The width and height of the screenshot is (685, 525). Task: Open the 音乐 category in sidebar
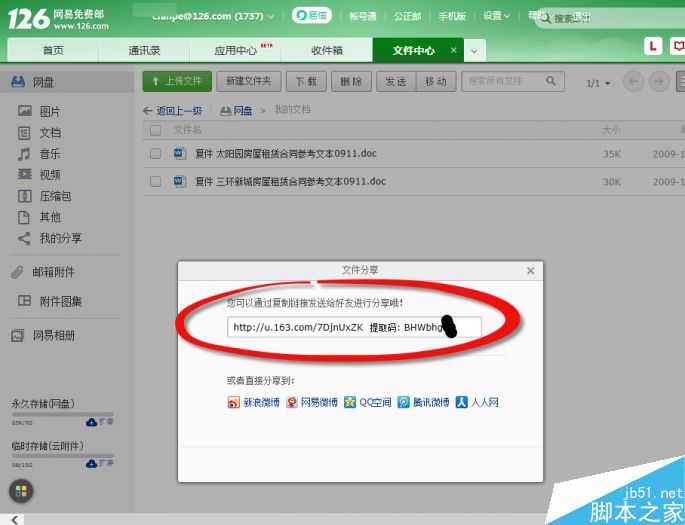pyautogui.click(x=49, y=153)
